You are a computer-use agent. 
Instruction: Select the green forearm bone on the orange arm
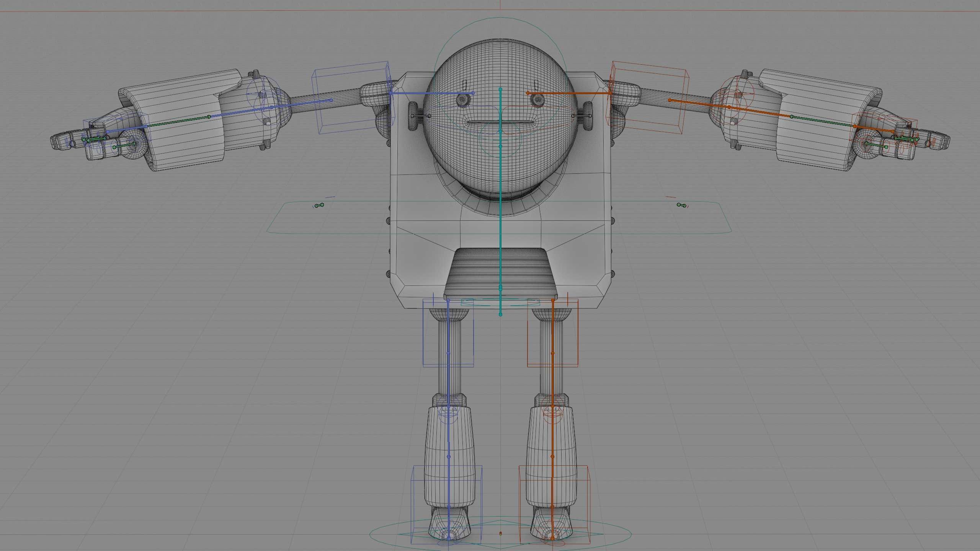click(823, 121)
